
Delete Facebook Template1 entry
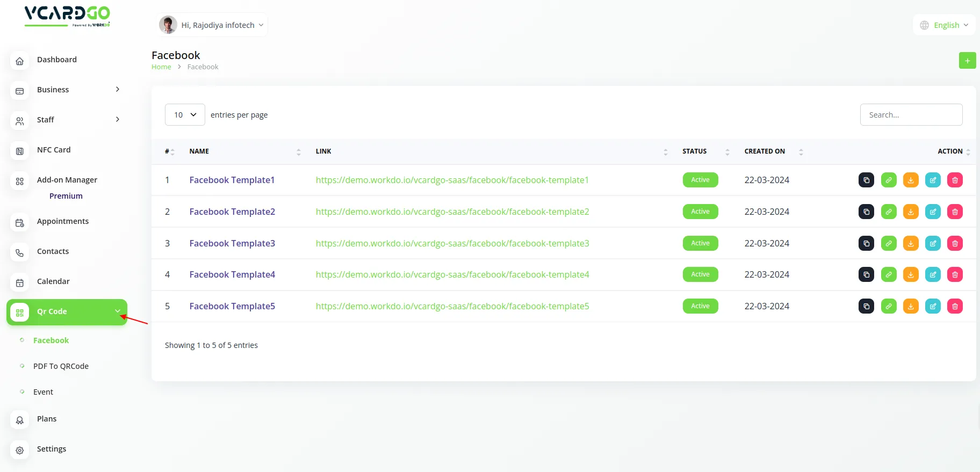955,180
